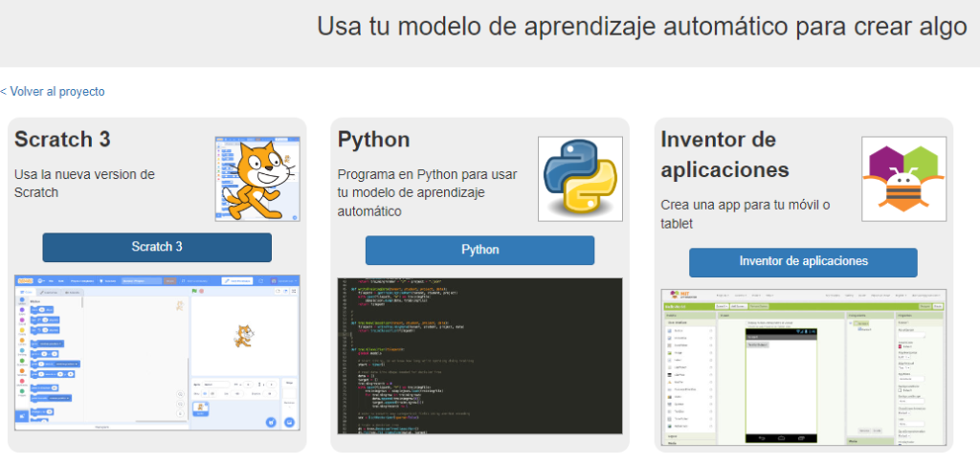
Task: Open the Python code screenshot thumbnail
Action: [x=479, y=364]
